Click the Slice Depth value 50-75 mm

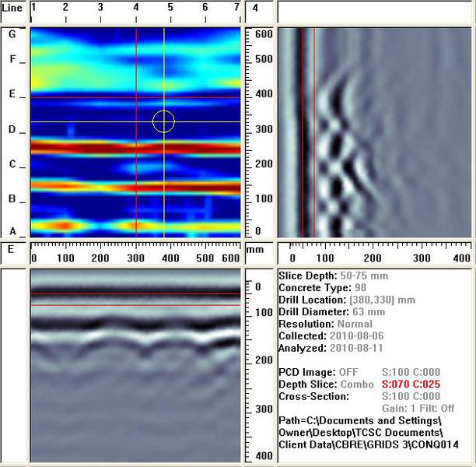[x=364, y=276]
